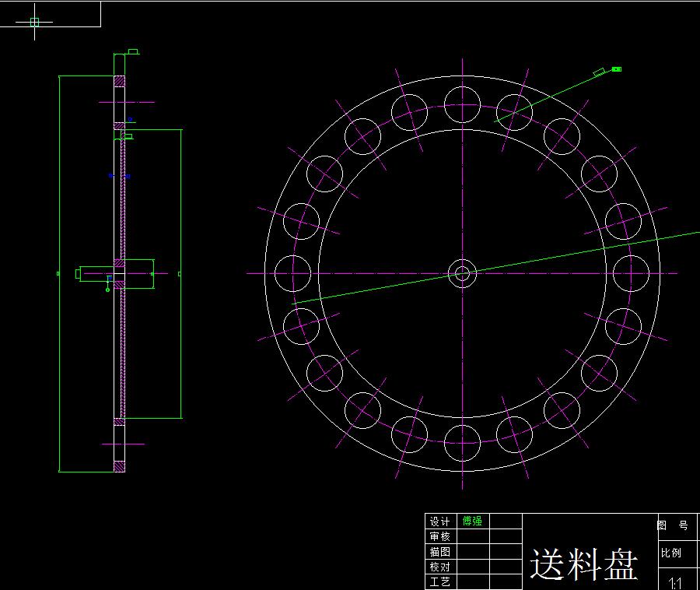The image size is (700, 590).
Task: Click the 描图 row cell
Action: click(x=439, y=551)
